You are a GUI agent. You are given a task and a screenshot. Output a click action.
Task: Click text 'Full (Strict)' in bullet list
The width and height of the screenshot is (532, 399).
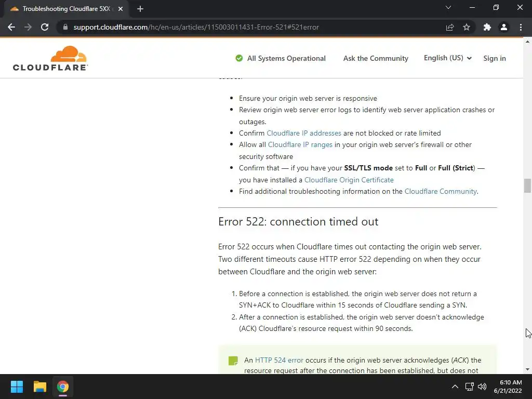point(457,168)
